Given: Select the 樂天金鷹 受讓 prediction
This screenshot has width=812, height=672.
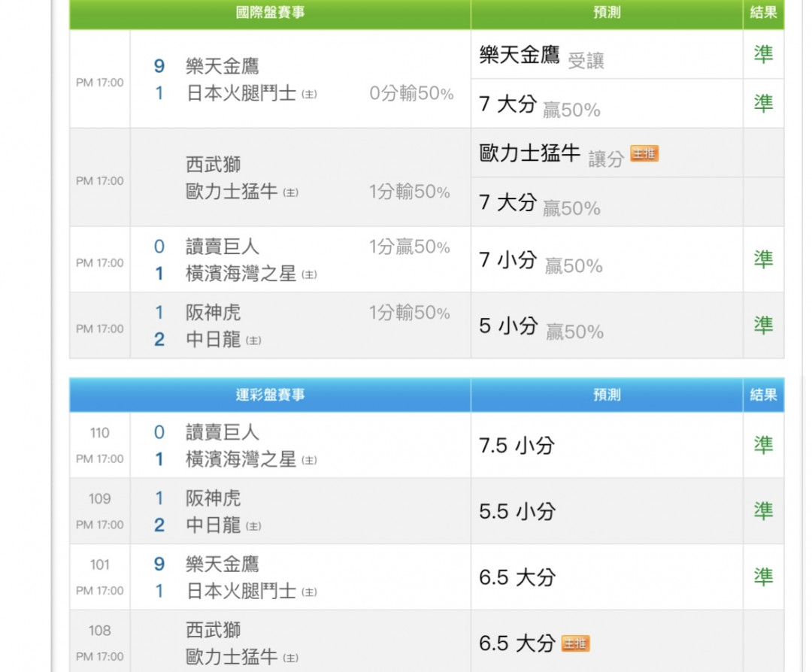Looking at the screenshot, I should (541, 56).
